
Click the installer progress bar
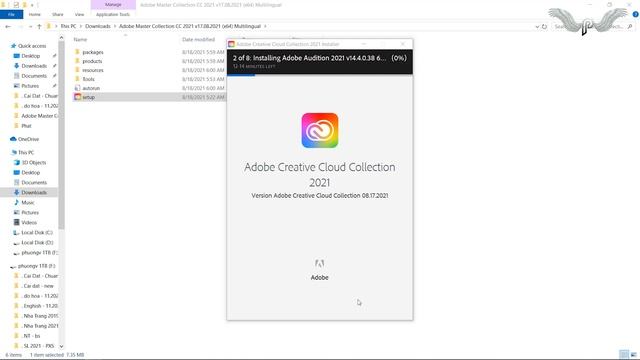[x=320, y=75]
